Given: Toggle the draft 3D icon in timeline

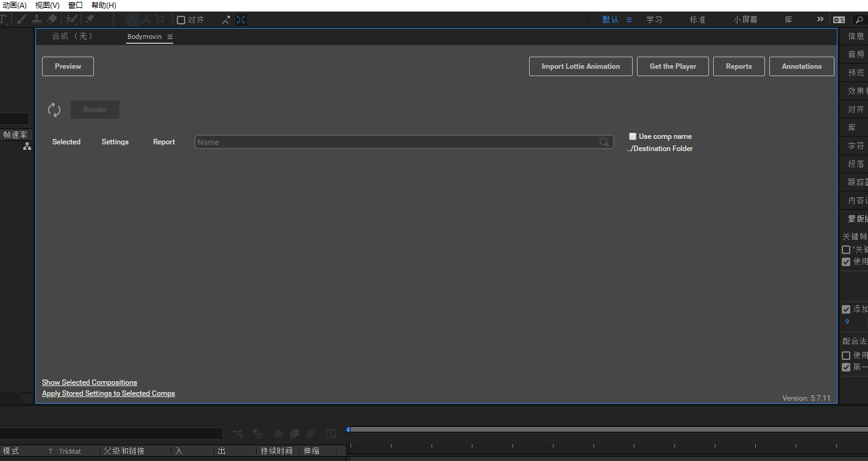Looking at the screenshot, I should click(x=258, y=434).
